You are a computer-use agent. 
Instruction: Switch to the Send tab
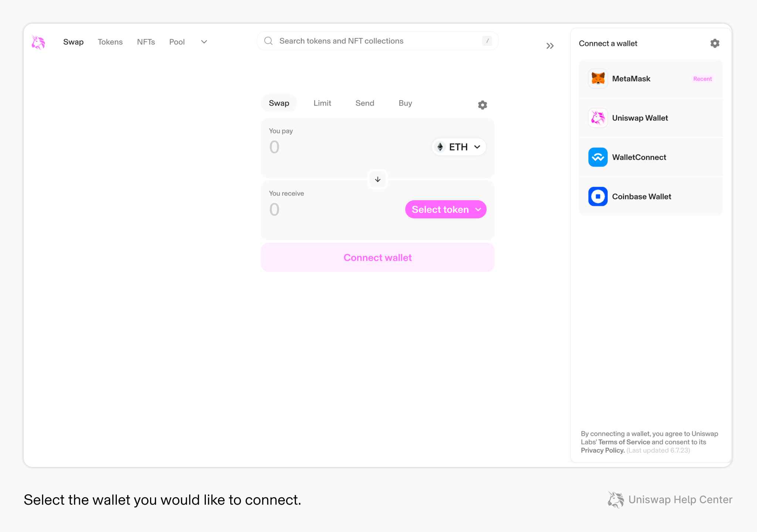(x=364, y=103)
